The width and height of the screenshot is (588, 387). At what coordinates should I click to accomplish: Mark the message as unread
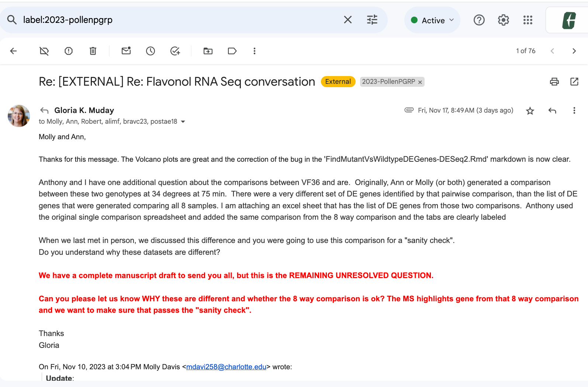(126, 51)
